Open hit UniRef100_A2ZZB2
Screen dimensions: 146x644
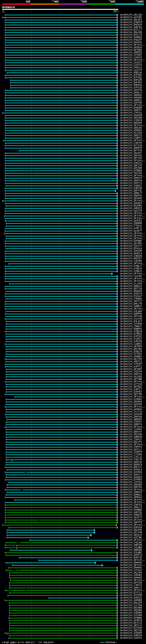[x=131, y=17]
